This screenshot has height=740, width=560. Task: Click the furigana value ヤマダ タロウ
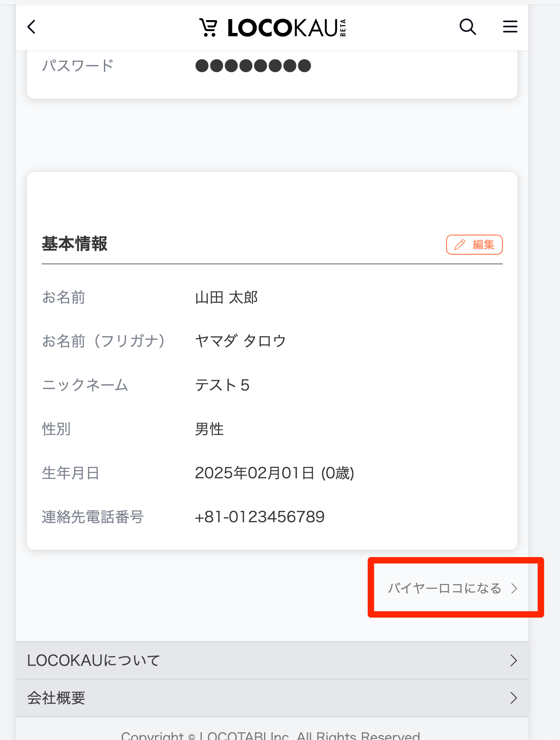(x=240, y=341)
